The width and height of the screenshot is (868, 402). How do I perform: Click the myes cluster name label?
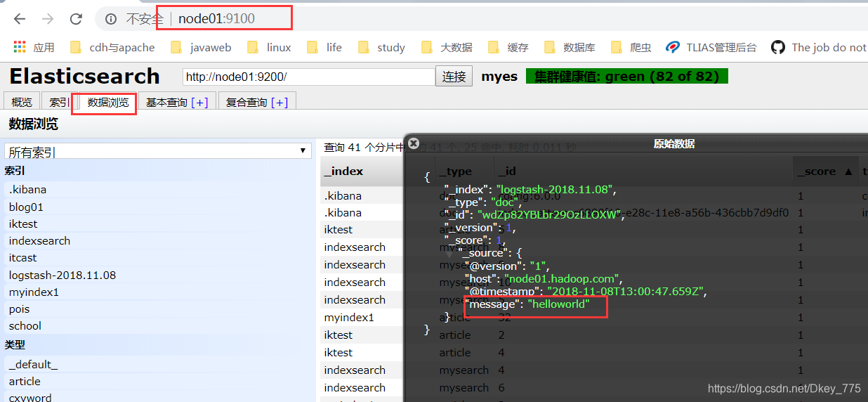point(499,77)
